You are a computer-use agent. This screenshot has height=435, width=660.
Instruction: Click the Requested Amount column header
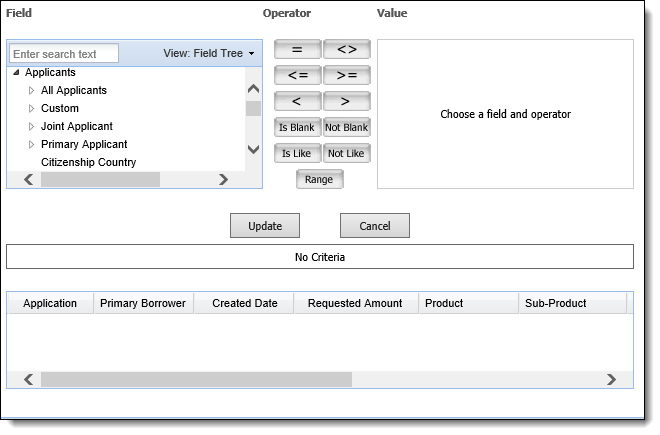[x=356, y=304]
